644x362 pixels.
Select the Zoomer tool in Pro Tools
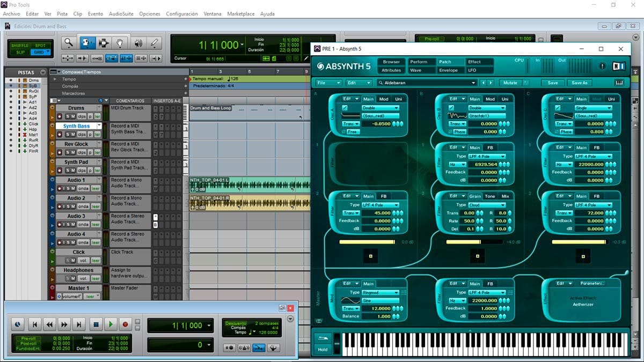(x=68, y=43)
